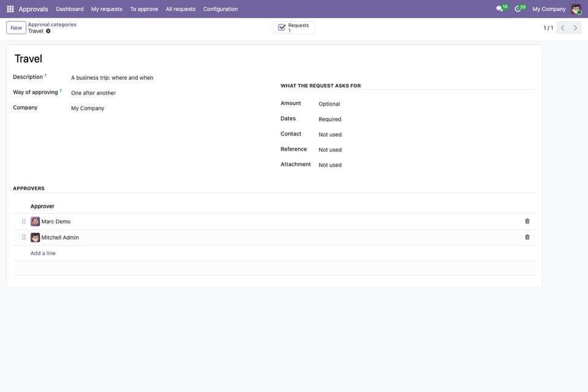The height and width of the screenshot is (392, 588).
Task: Grab the Marc Demo row drag handle
Action: [24, 221]
